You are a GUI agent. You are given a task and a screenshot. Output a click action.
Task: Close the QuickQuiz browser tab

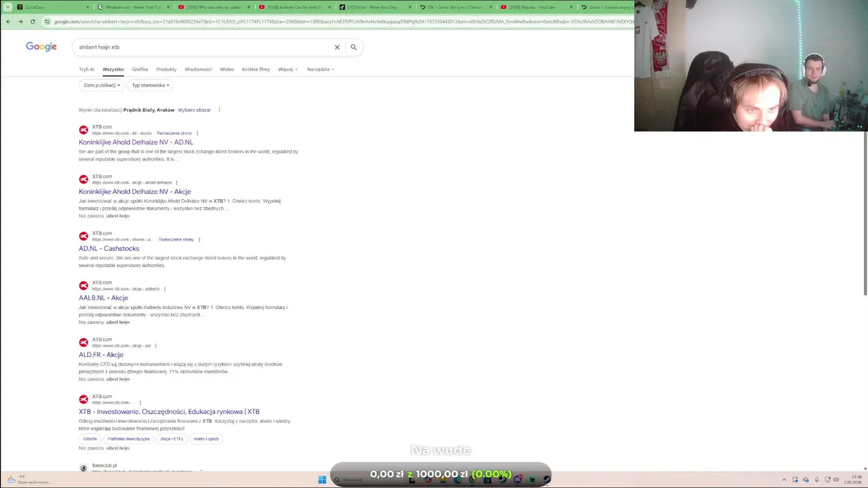pyautogui.click(x=87, y=7)
